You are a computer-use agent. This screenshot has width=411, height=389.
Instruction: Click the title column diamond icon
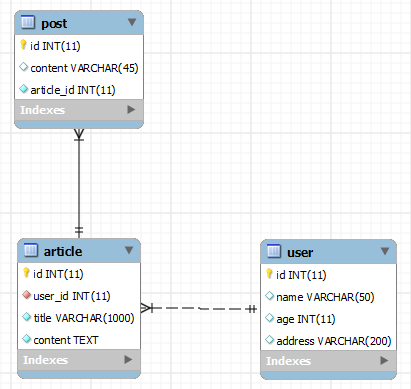[26, 317]
